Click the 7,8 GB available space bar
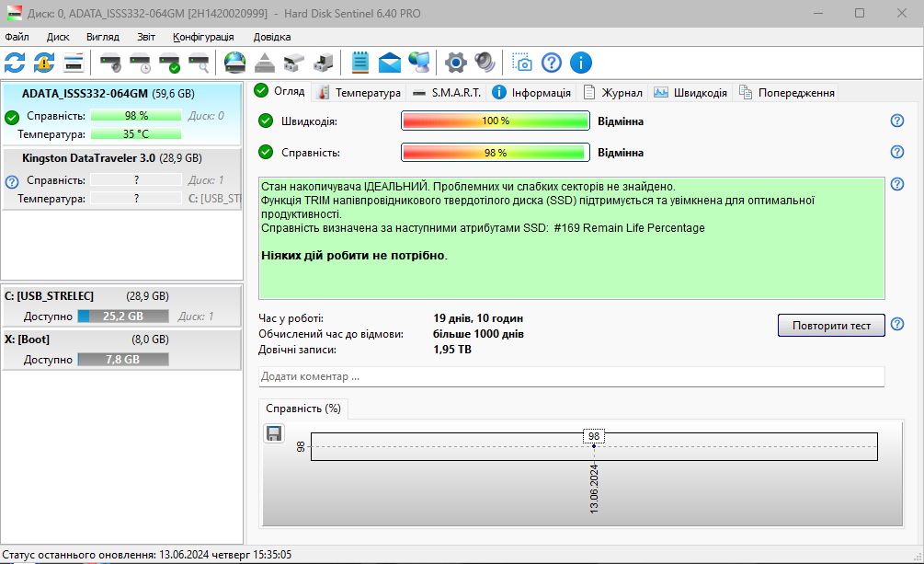 (122, 359)
